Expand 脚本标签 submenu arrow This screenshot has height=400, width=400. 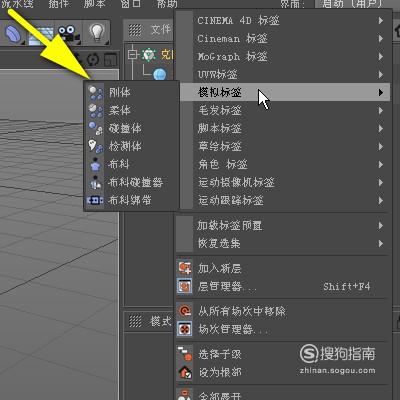pos(381,128)
